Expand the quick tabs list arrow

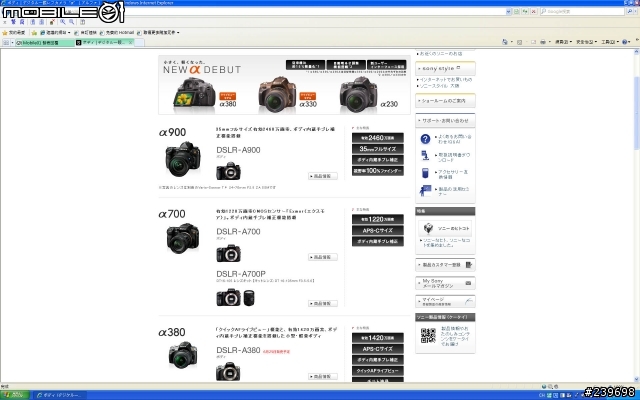click(x=12, y=42)
